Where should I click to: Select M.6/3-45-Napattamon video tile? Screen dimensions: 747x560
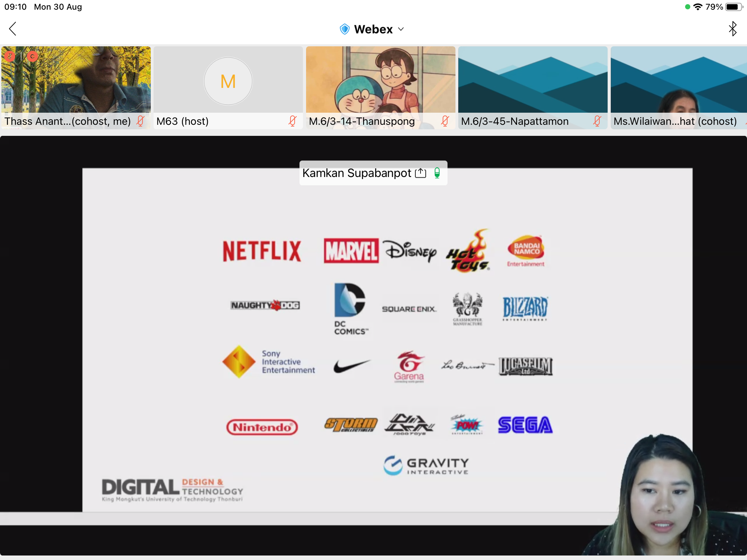click(x=533, y=87)
